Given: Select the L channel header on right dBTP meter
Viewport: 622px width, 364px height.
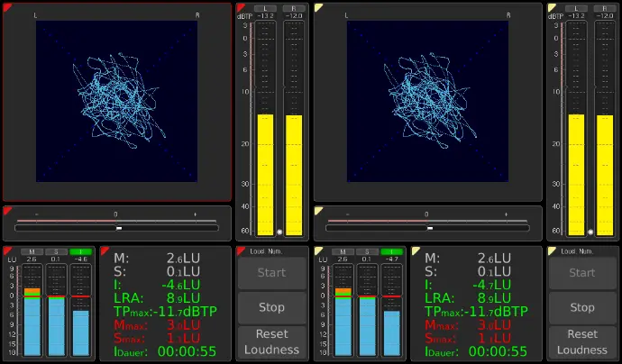Looking at the screenshot, I should pyautogui.click(x=575, y=8).
